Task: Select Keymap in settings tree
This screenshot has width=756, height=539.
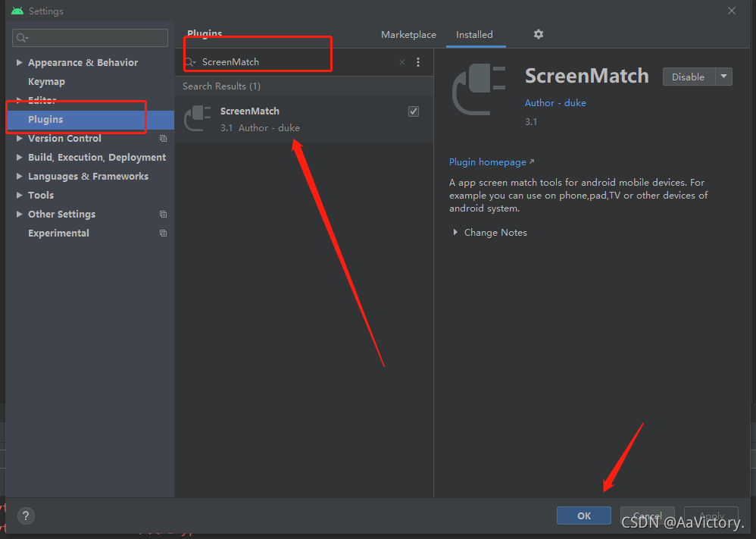Action: click(46, 82)
